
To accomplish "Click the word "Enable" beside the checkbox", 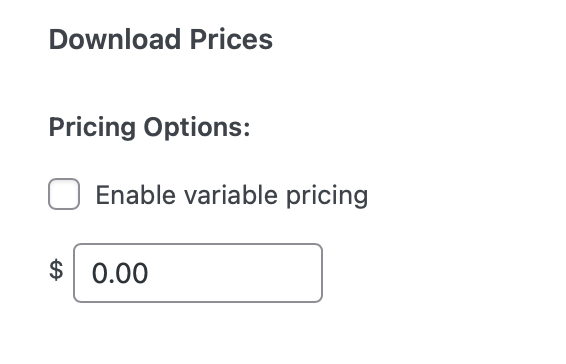I will (136, 195).
